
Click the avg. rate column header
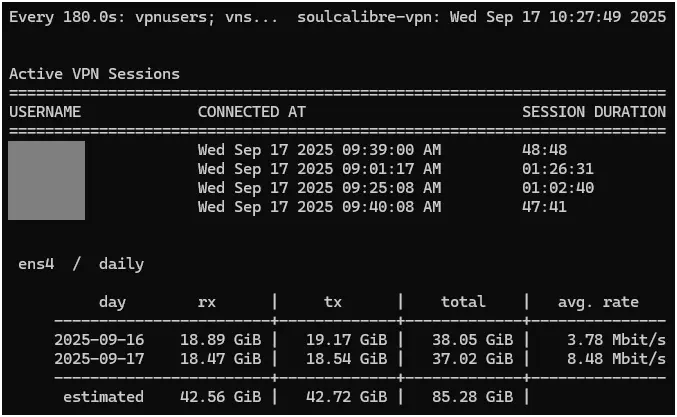[598, 302]
